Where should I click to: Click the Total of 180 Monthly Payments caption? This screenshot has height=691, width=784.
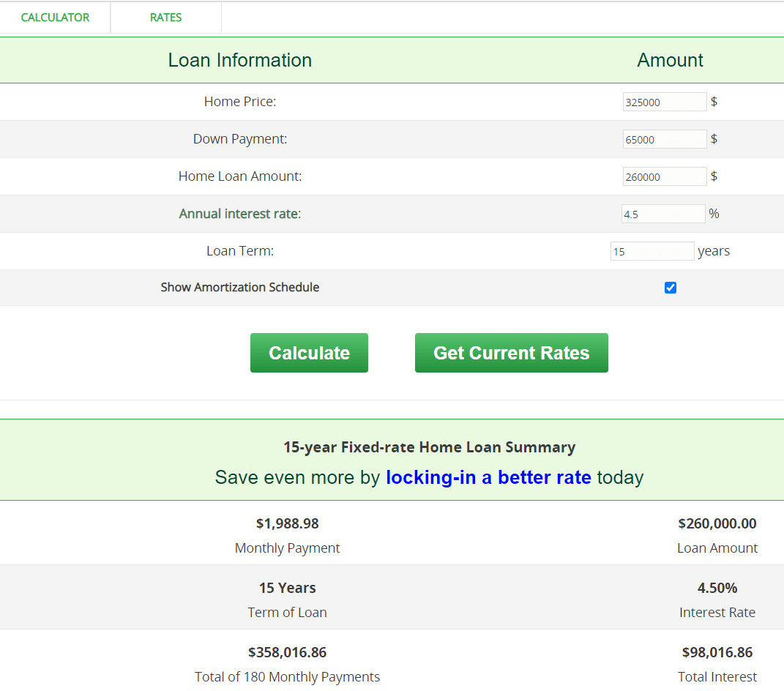[288, 677]
